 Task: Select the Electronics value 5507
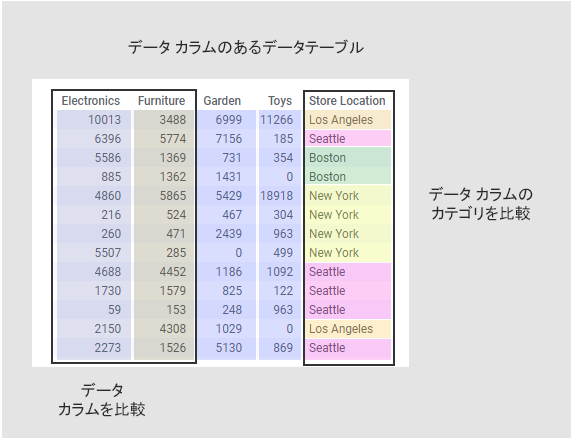coord(107,252)
